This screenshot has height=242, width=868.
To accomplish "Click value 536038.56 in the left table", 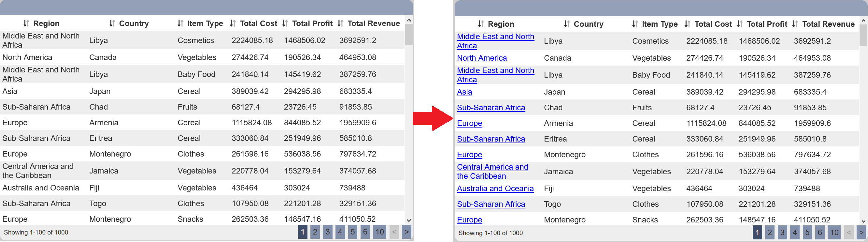I will tap(302, 154).
